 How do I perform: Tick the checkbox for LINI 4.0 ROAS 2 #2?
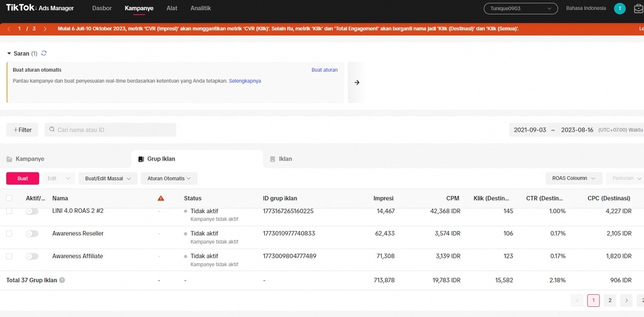(9, 211)
